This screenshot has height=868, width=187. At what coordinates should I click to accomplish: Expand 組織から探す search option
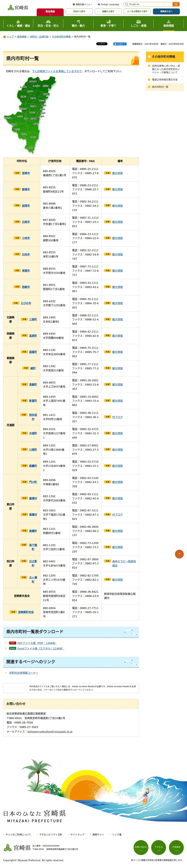108,11
